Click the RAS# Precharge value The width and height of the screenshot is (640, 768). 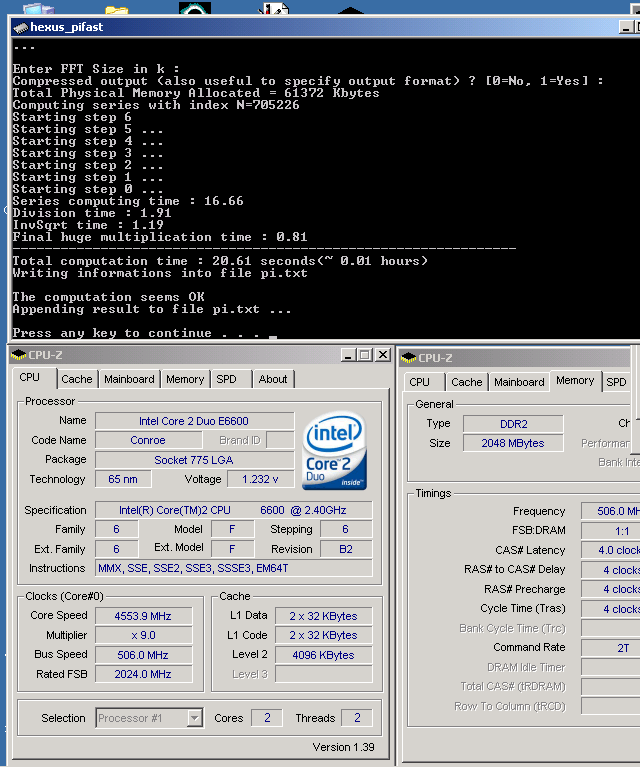pos(611,589)
